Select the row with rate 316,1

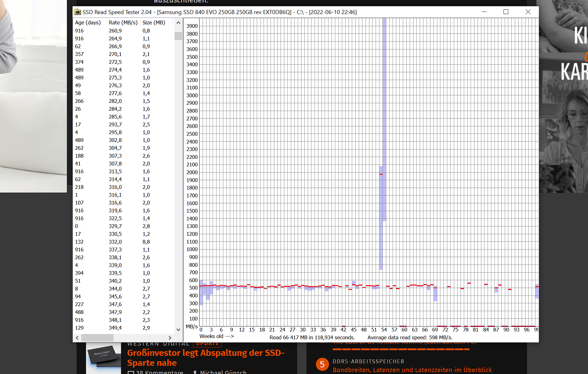click(124, 195)
